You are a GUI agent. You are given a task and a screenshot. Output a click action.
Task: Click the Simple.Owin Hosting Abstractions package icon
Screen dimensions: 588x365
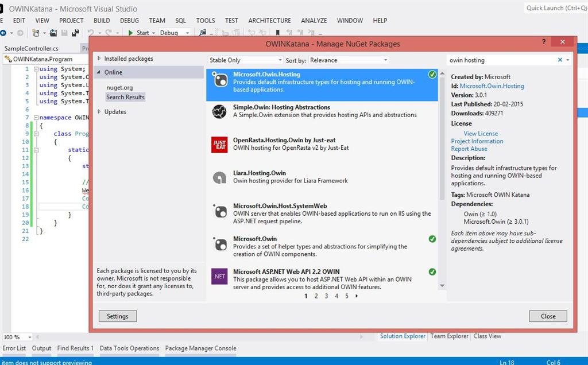point(219,112)
